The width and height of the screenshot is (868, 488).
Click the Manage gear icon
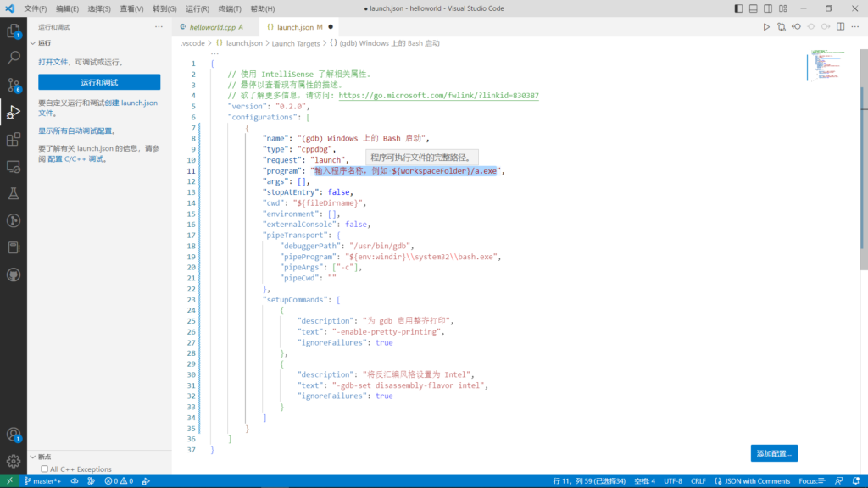click(x=14, y=461)
